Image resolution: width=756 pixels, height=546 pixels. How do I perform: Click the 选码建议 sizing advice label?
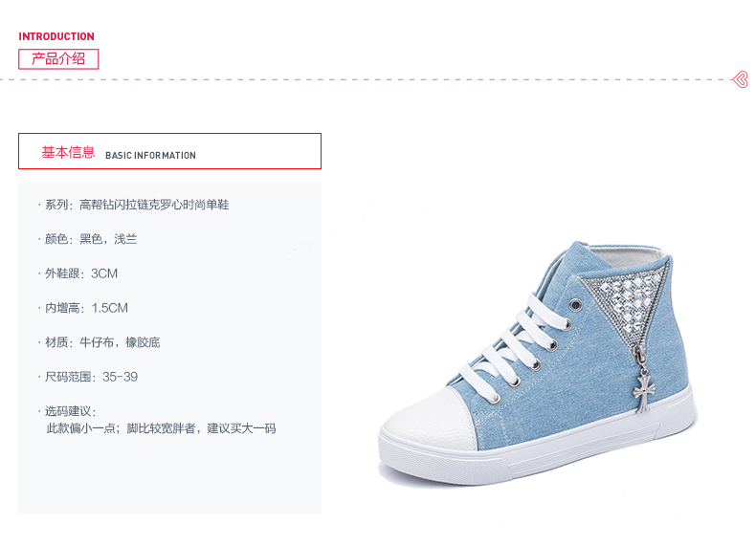coord(68,411)
